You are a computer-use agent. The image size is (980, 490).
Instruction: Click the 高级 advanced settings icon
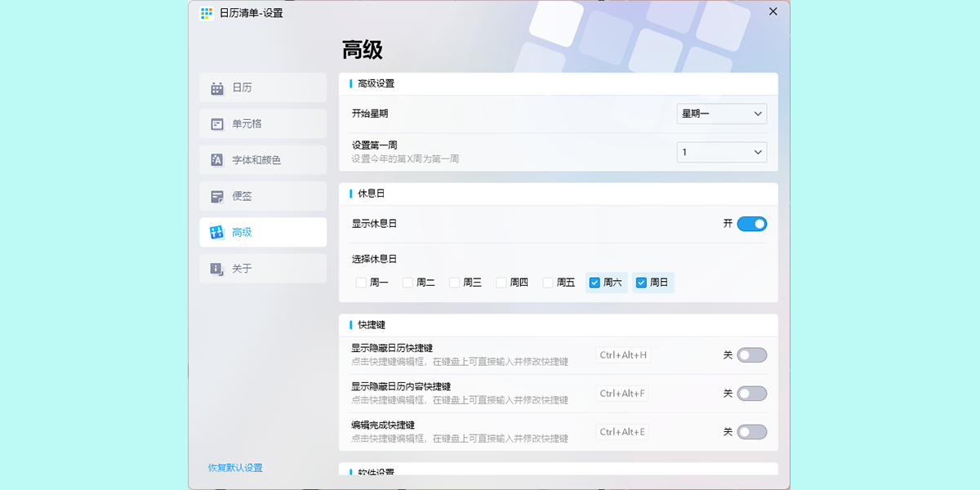click(217, 232)
